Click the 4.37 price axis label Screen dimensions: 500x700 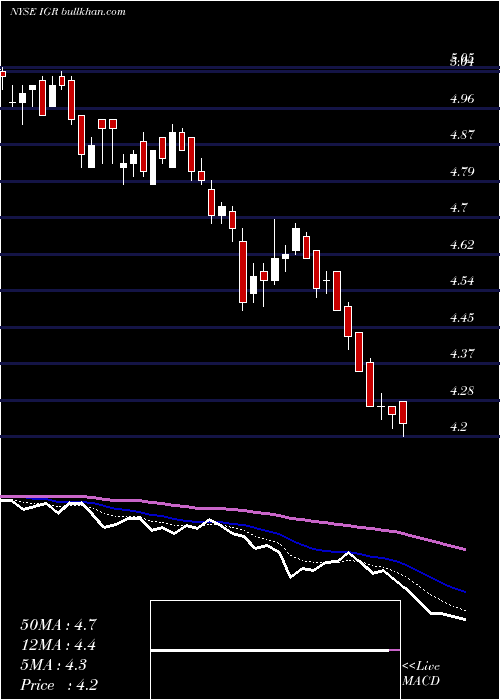click(462, 354)
